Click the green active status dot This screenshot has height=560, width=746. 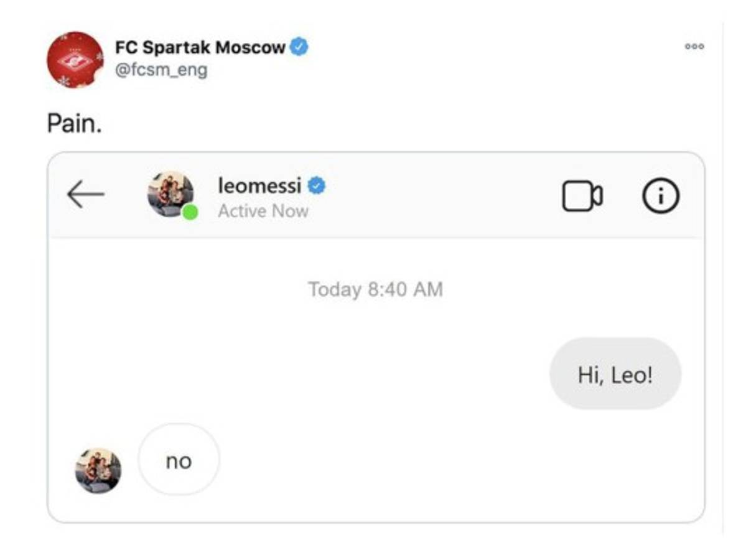click(x=190, y=212)
